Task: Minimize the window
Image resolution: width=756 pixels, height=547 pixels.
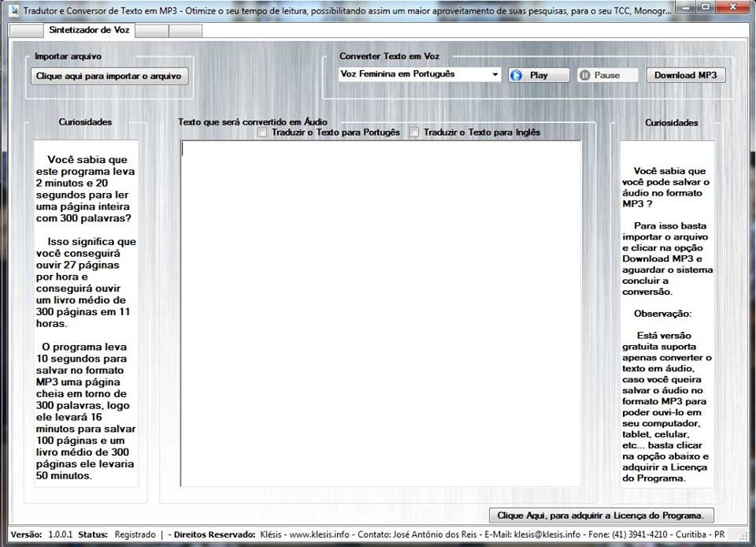Action: tap(686, 6)
